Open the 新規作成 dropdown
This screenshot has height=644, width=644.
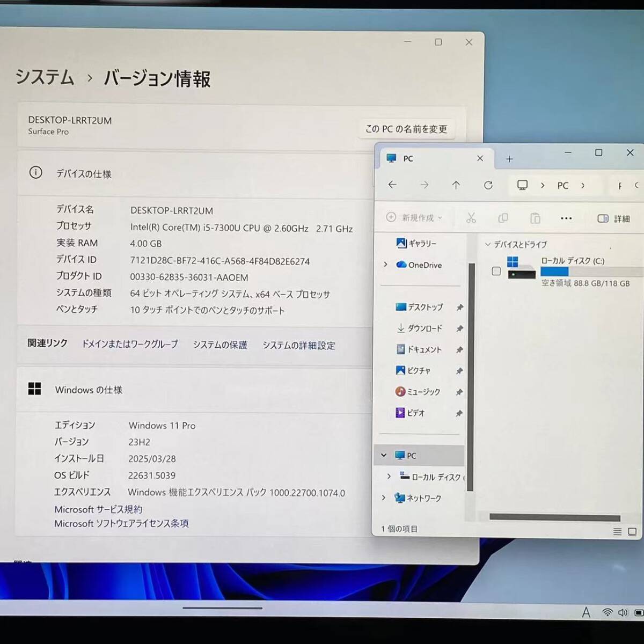coord(414,217)
